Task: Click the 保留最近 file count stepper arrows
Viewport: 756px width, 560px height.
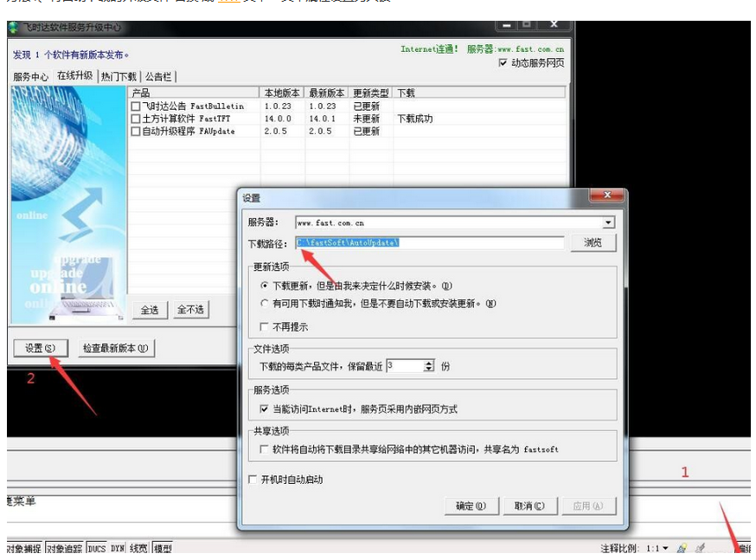Action: [429, 366]
